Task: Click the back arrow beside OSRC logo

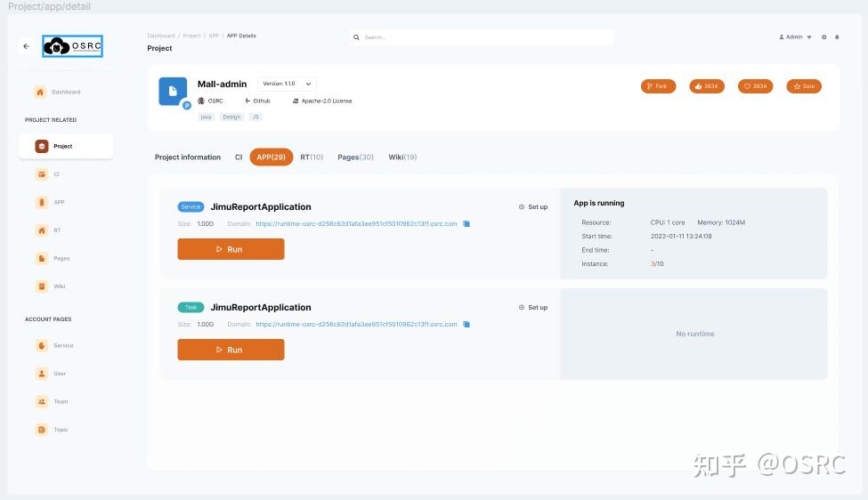Action: point(26,46)
